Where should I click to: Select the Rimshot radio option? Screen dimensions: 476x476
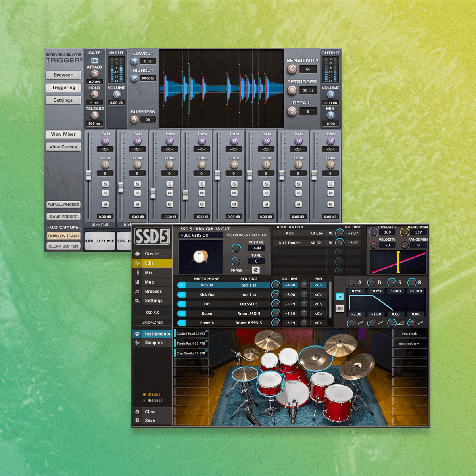click(x=144, y=401)
